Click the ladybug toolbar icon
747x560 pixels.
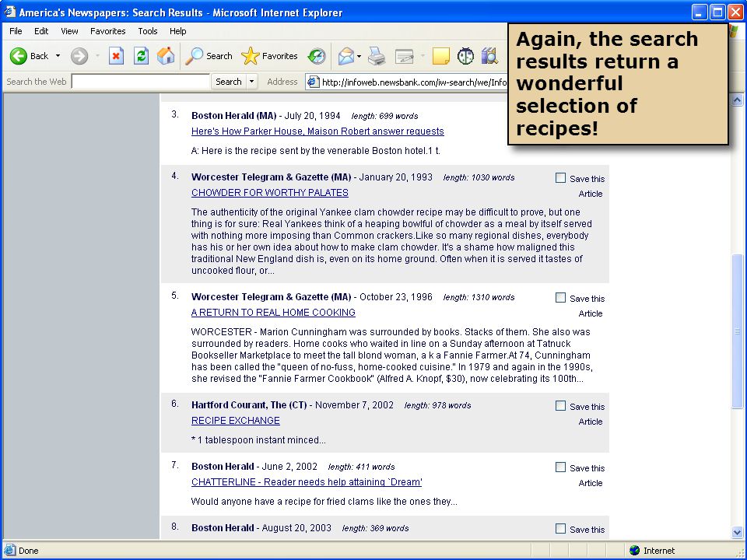coord(465,56)
